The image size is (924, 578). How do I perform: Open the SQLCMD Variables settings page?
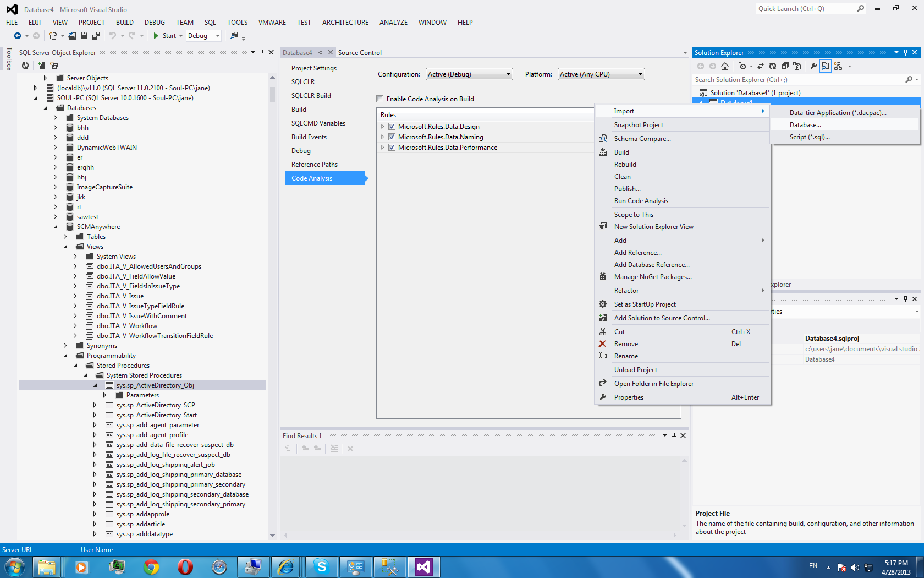pyautogui.click(x=318, y=123)
